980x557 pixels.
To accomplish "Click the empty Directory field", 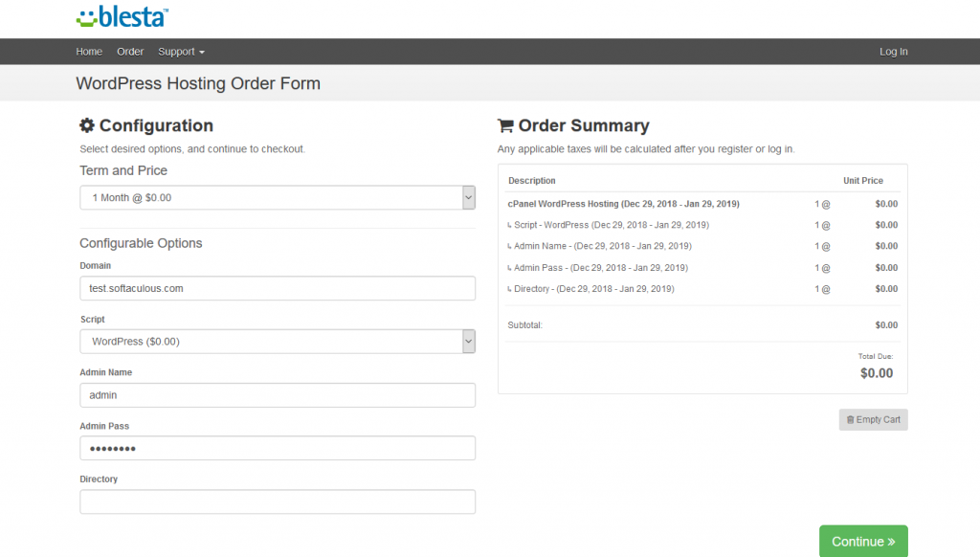I will (x=278, y=501).
